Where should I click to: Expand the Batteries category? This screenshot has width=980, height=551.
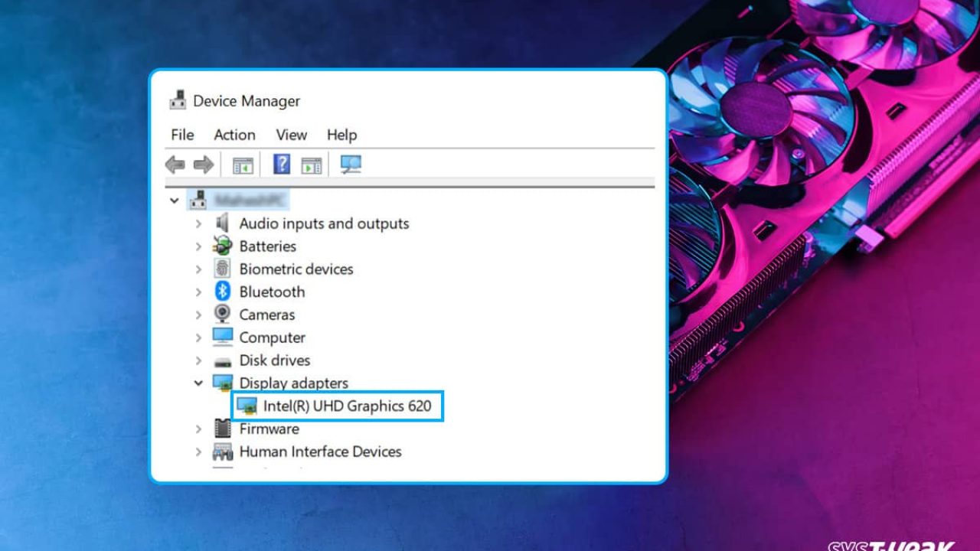pyautogui.click(x=198, y=246)
